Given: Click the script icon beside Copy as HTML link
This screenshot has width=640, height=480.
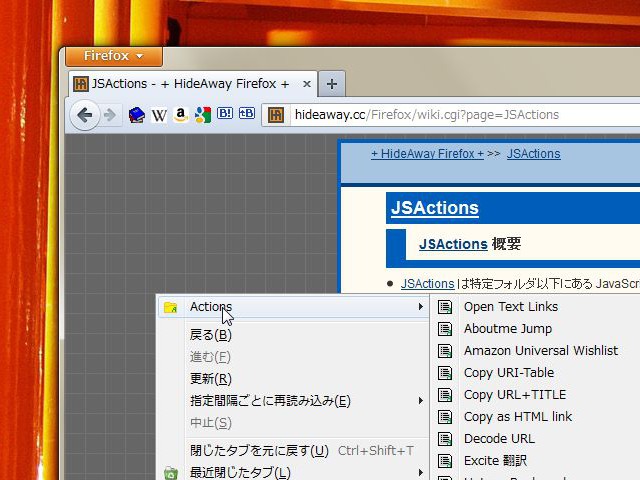Looking at the screenshot, I should (445, 417).
